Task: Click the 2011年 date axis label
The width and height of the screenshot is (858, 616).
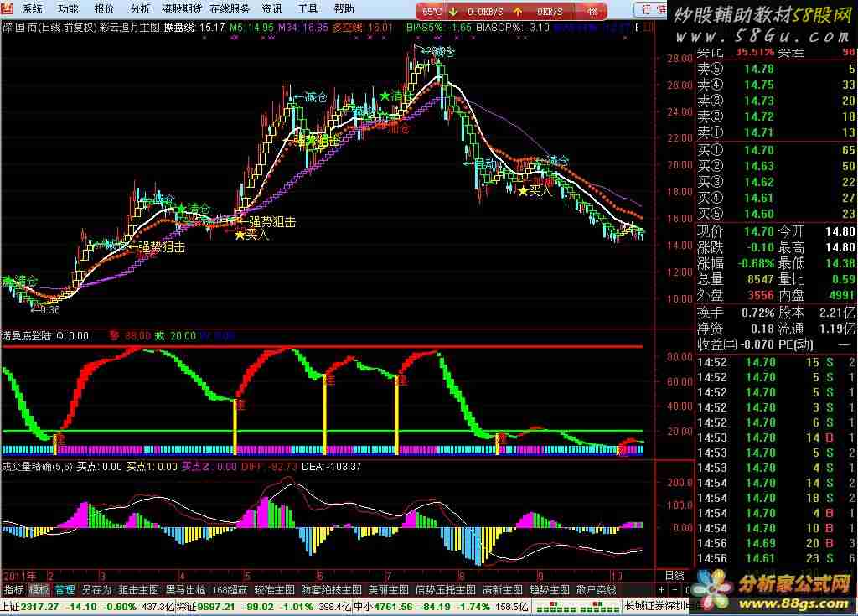Action: pos(20,576)
